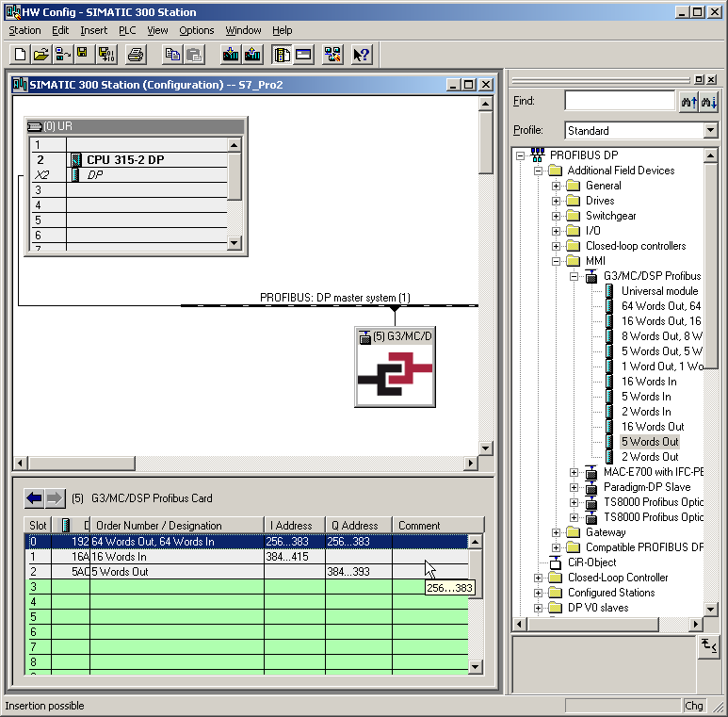Click the Slot column header

pyautogui.click(x=38, y=525)
